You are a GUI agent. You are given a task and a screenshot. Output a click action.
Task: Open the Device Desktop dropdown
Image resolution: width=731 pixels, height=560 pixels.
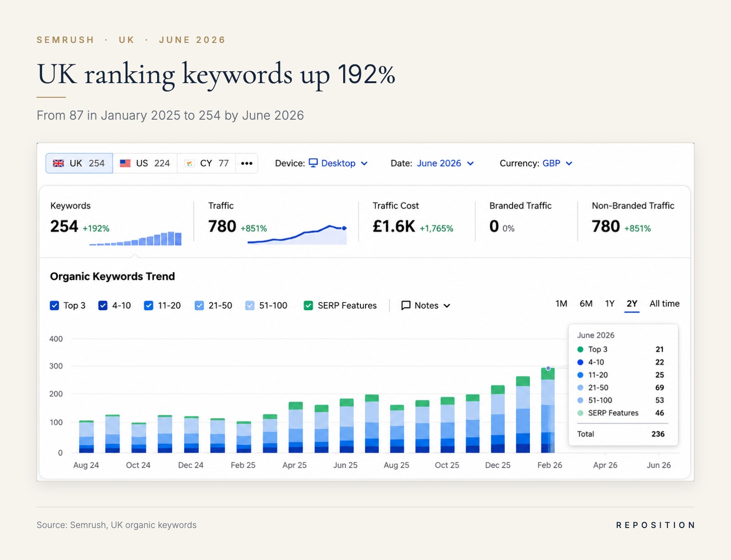tap(339, 163)
